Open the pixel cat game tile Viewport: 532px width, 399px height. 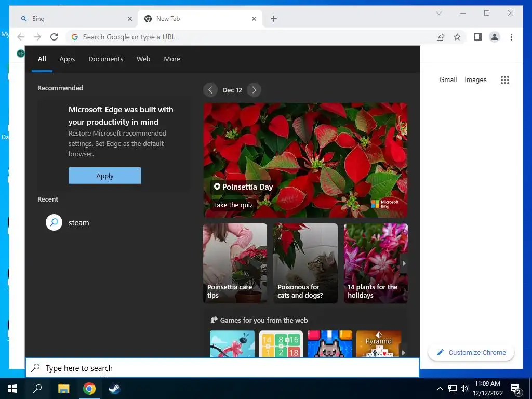(330, 344)
